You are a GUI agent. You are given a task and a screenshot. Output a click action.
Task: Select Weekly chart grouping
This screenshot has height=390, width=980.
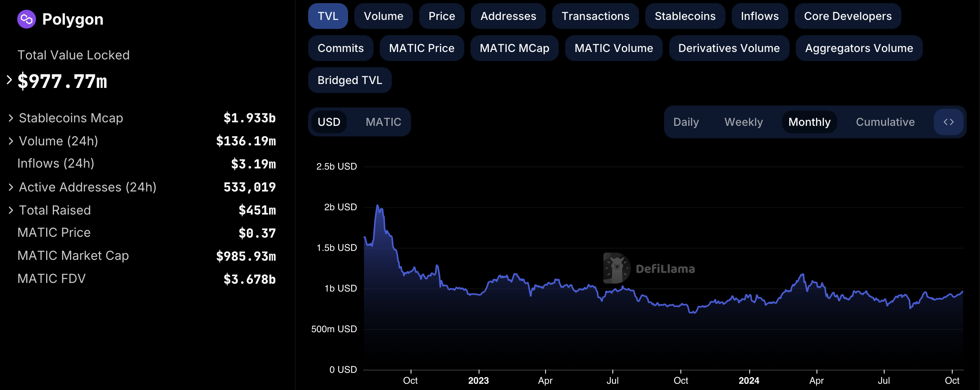pos(743,122)
